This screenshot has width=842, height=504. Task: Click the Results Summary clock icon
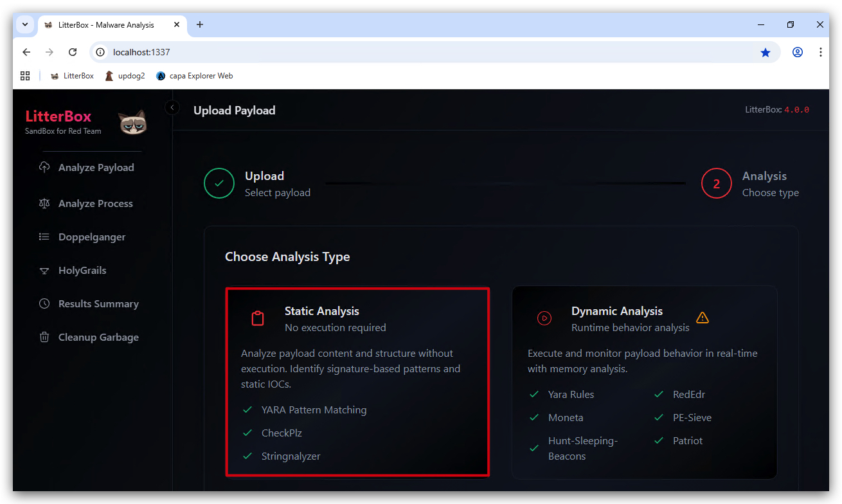pos(44,303)
